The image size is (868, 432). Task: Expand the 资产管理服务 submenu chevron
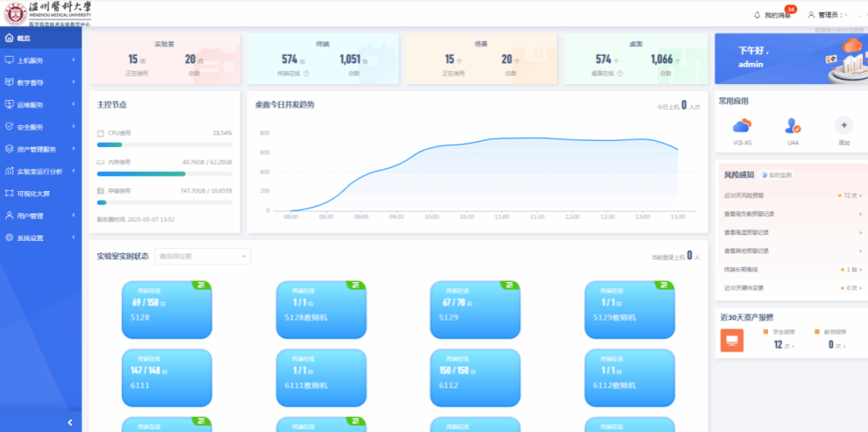coord(74,149)
